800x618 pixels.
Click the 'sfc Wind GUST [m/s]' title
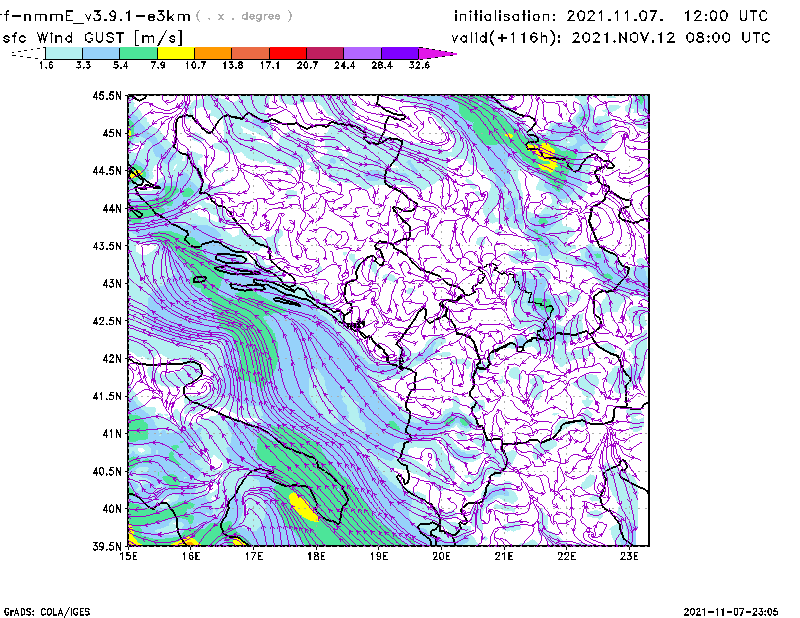92,38
